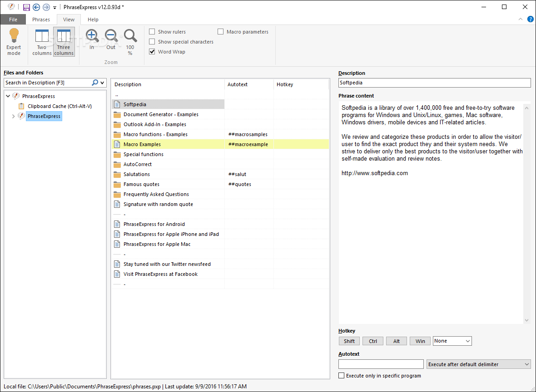The height and width of the screenshot is (392, 536).
Task: Expand the selected PhraseExpress subfolder node
Action: coord(13,117)
